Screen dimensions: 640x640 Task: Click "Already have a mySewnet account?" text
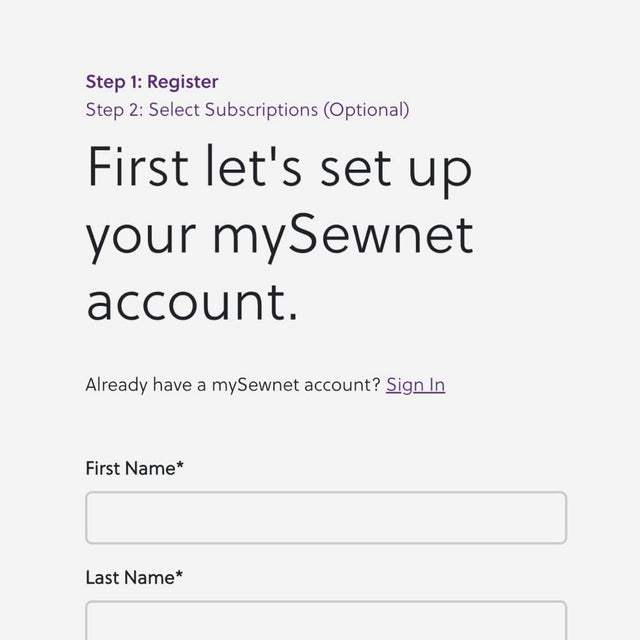point(233,385)
